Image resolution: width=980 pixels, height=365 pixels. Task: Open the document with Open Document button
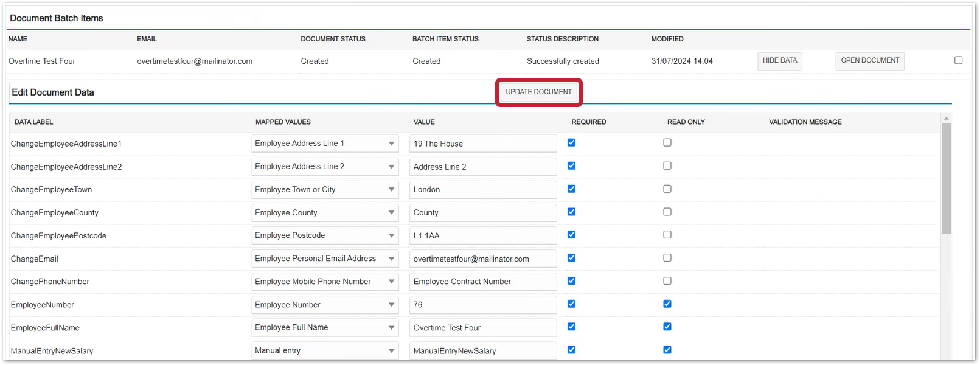[x=869, y=61]
